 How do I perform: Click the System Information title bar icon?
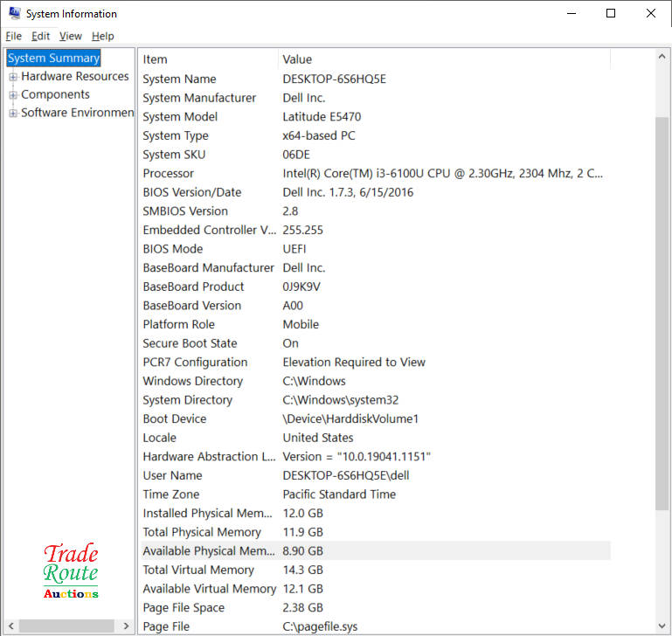[14, 13]
